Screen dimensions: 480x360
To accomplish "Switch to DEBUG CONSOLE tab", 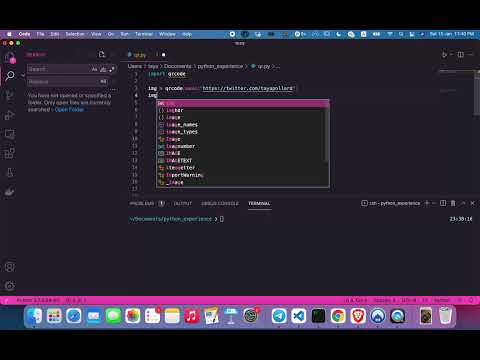I will [x=220, y=203].
